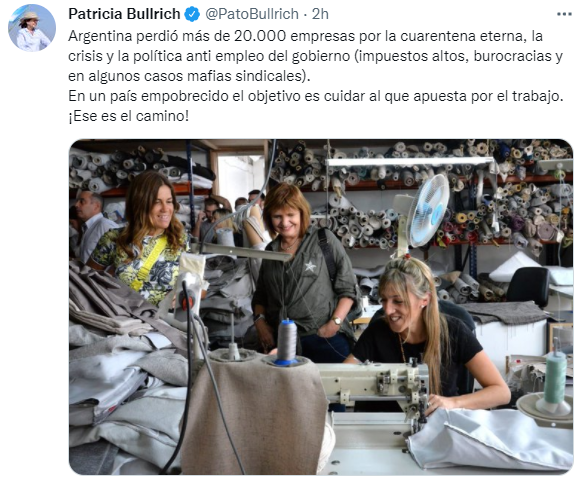This screenshot has height=483, width=585.
Task: Click the woman in the green jacket
Action: [x=304, y=269]
